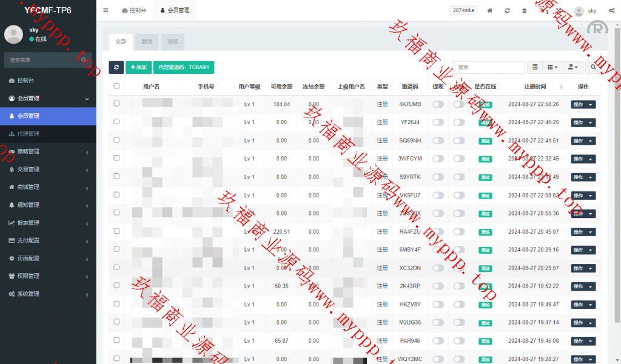
Task: Check the row checkbox for invite code 4K7UMB
Action: (116, 104)
